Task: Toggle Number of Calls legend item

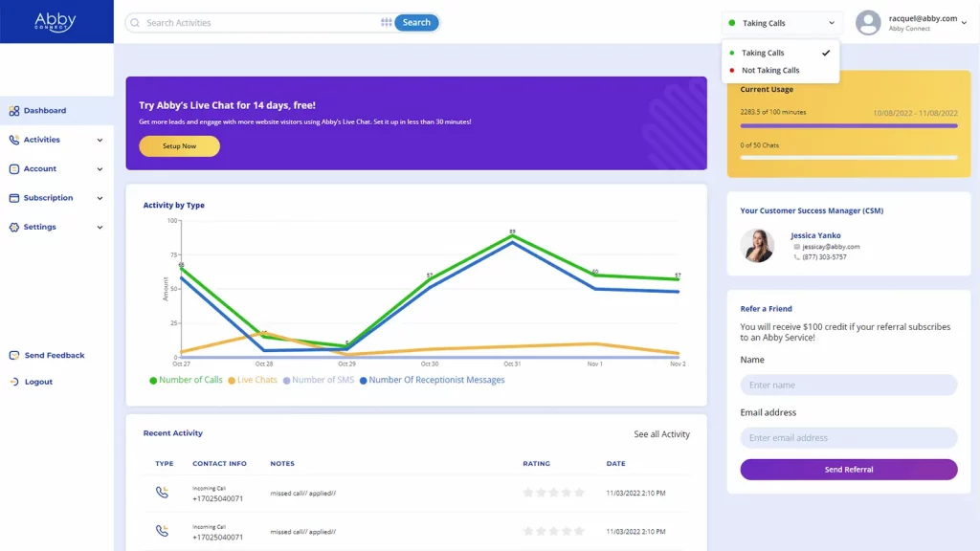Action: (186, 380)
